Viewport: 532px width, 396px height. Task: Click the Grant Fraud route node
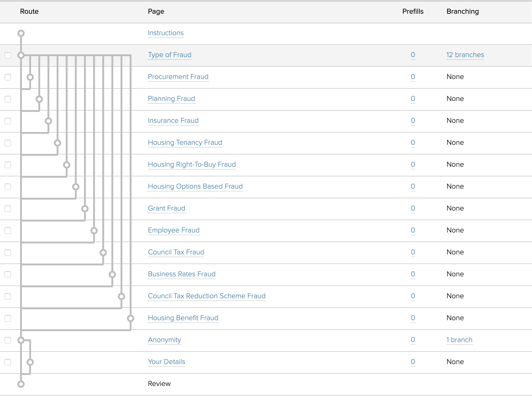[x=85, y=209]
